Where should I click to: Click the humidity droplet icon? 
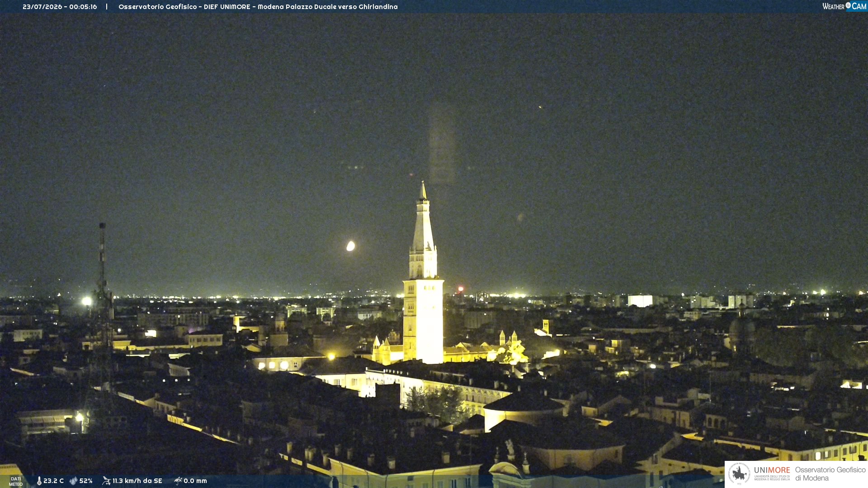(x=73, y=481)
